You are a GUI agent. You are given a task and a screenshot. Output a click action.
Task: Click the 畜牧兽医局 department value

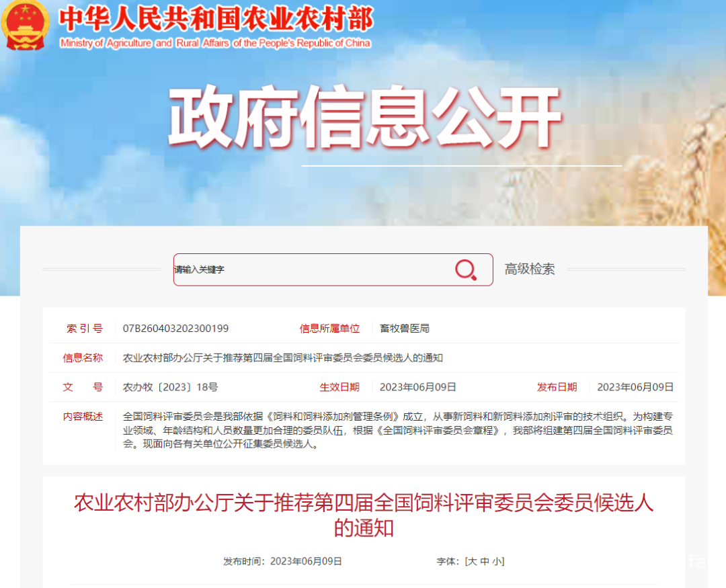pos(404,329)
